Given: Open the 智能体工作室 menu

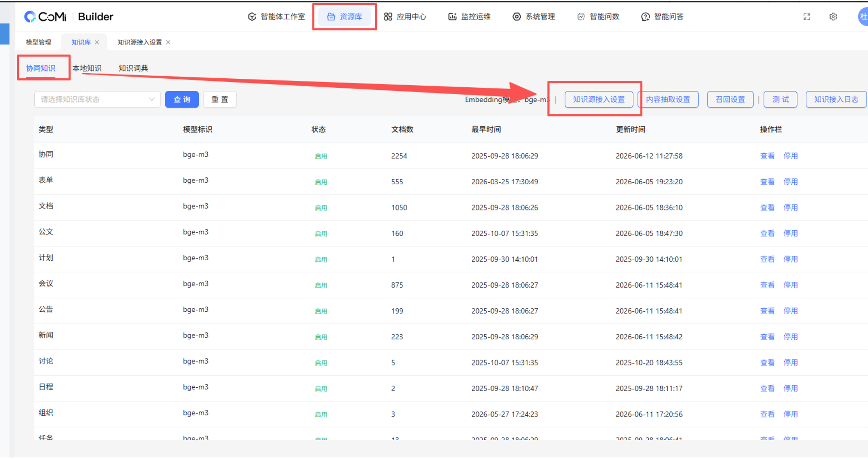Looking at the screenshot, I should point(277,17).
